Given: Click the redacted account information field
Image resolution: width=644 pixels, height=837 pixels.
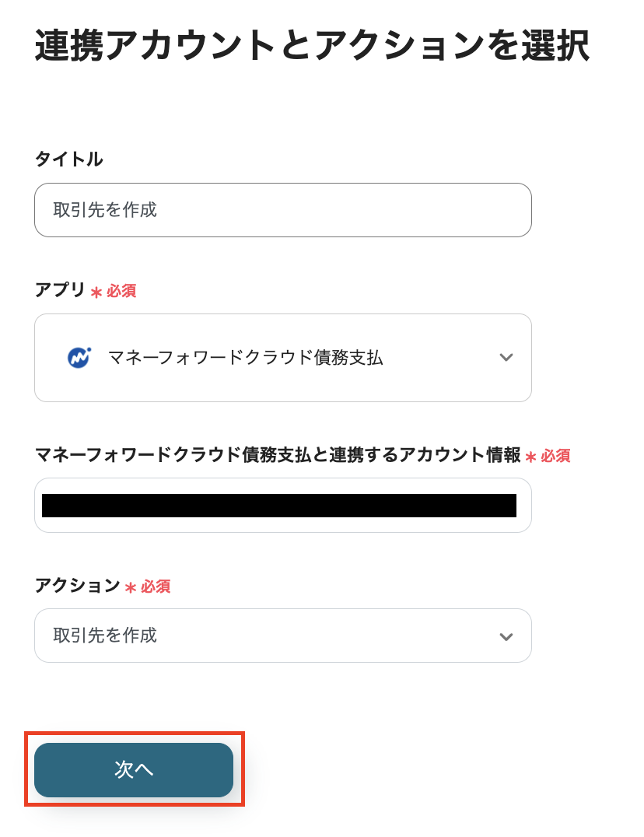Looking at the screenshot, I should (279, 506).
